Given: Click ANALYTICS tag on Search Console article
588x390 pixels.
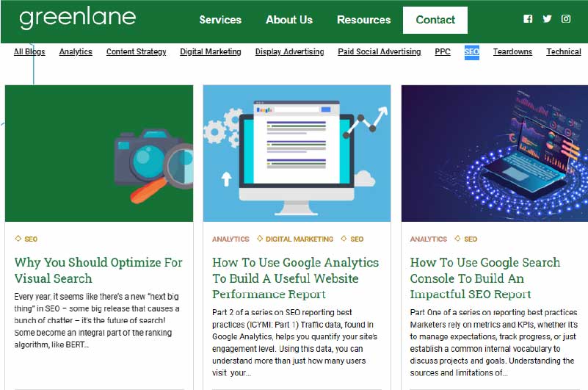Looking at the screenshot, I should (x=428, y=239).
